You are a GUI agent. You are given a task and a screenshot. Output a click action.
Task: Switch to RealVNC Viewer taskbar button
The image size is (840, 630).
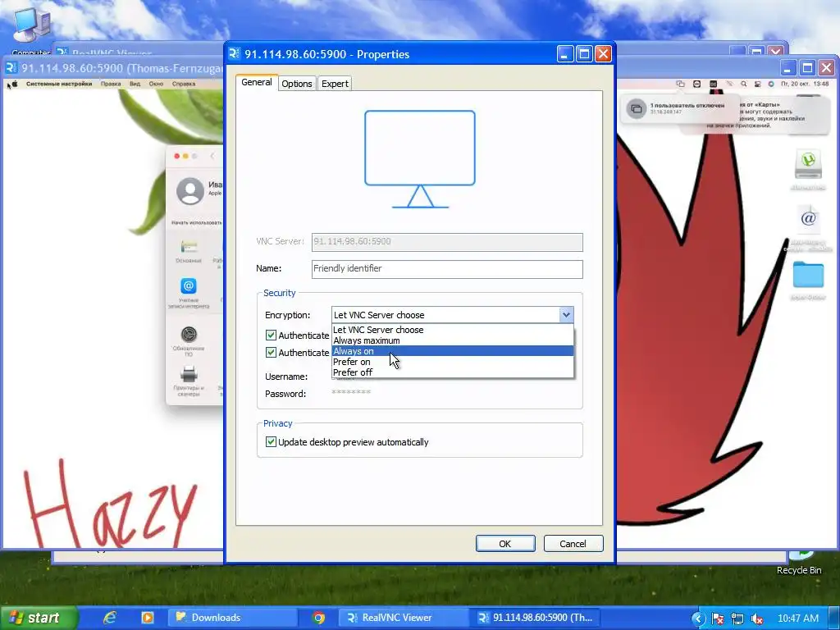403,618
